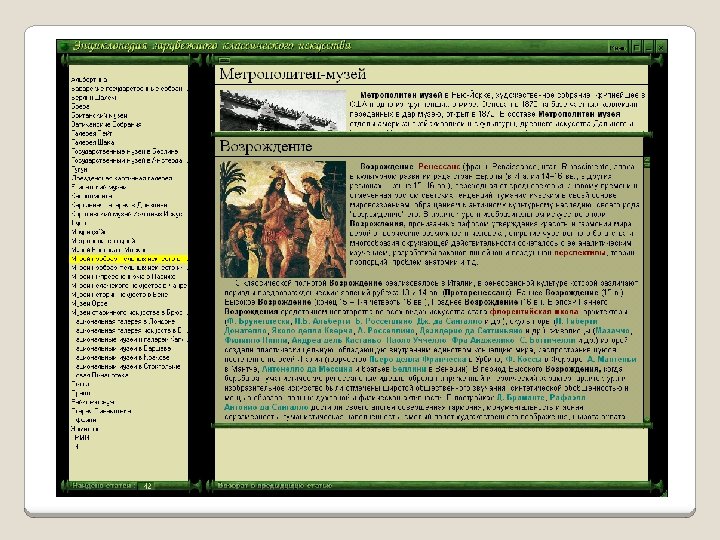Click the small collapse button above the Метрополитен-музей panel
This screenshot has height=540, width=720.
click(224, 60)
